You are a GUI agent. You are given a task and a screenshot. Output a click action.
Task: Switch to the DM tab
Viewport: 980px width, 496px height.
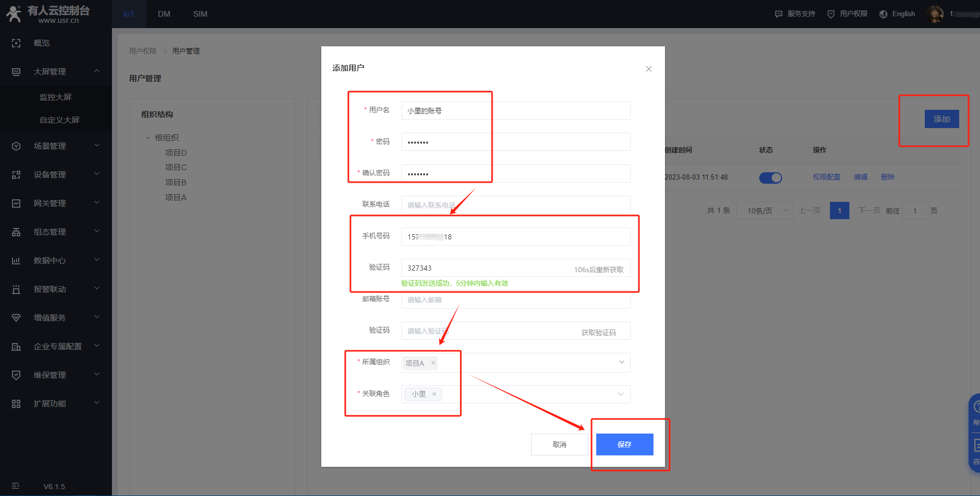point(164,14)
